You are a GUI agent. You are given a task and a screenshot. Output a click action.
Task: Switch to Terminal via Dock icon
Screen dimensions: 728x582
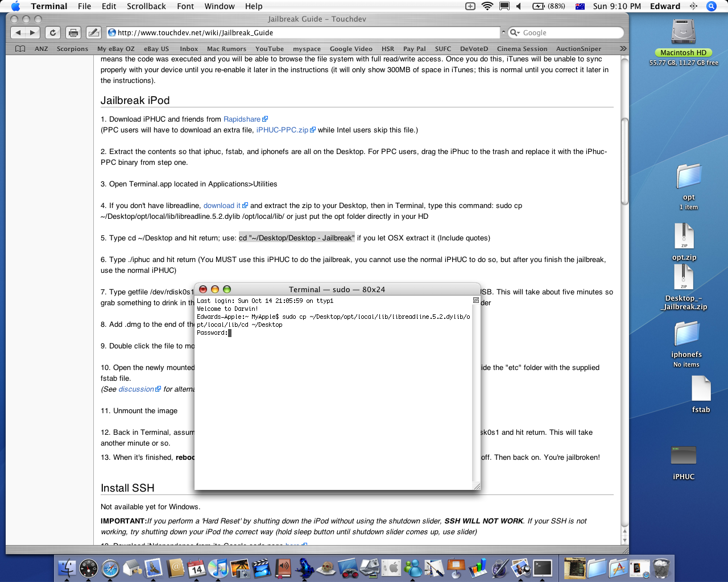point(543,568)
